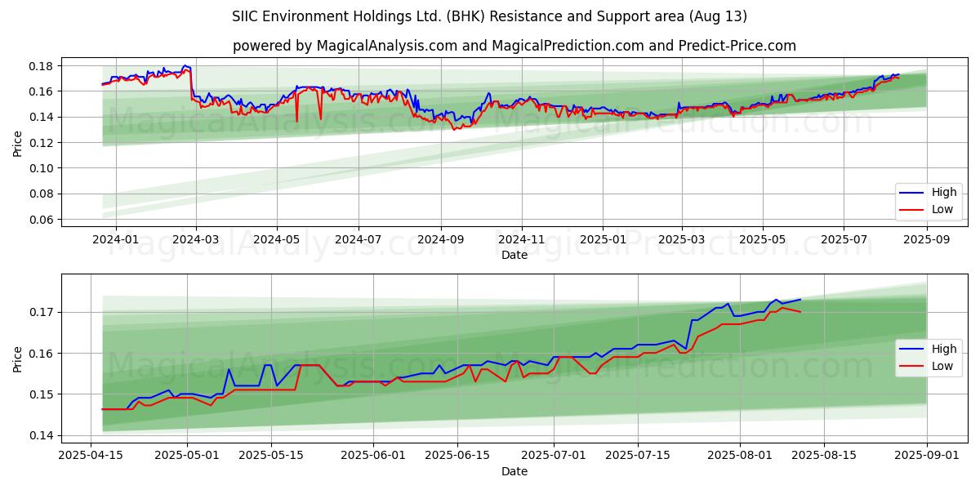Click the bottom chart 'Date' axis label
This screenshot has width=980, height=490.
[514, 471]
